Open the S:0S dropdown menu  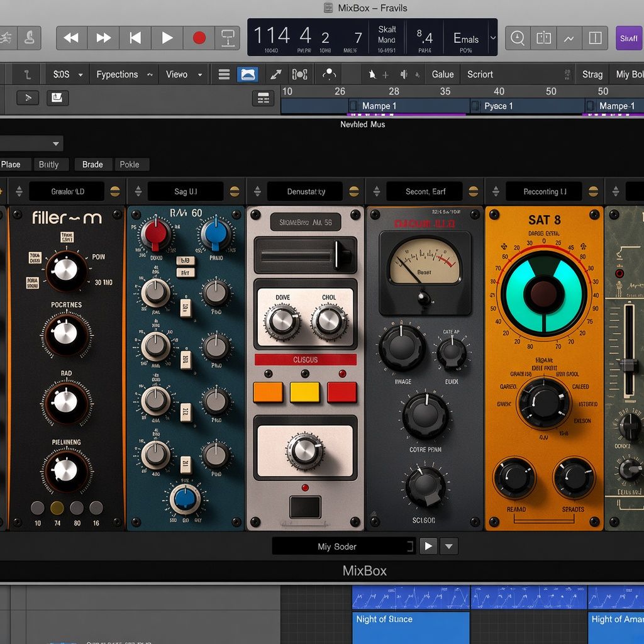coord(67,74)
